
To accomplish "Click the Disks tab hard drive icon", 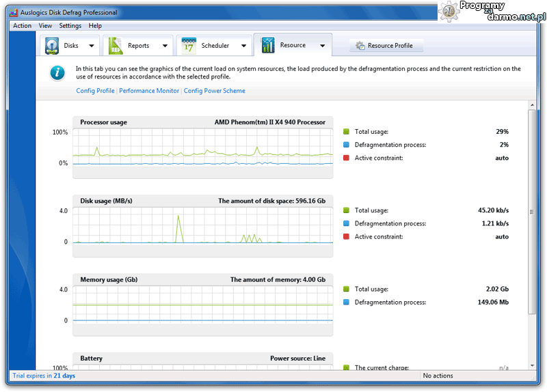I will coord(53,46).
